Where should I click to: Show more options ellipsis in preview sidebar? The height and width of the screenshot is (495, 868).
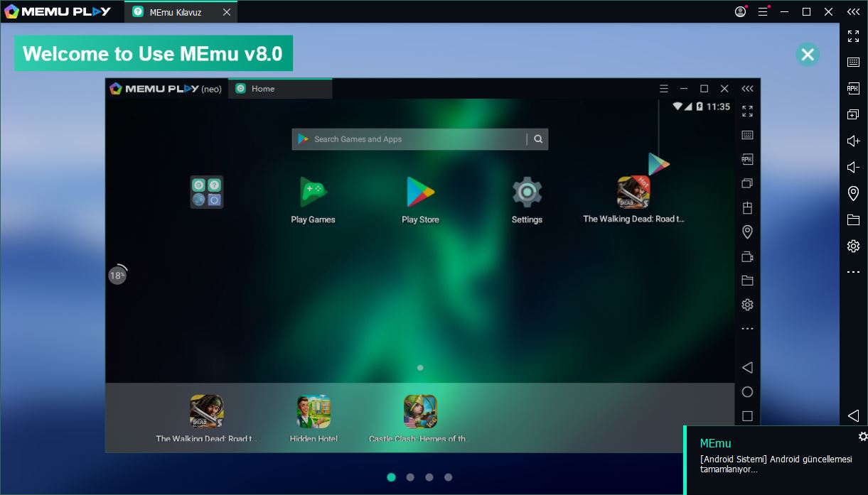click(x=747, y=329)
